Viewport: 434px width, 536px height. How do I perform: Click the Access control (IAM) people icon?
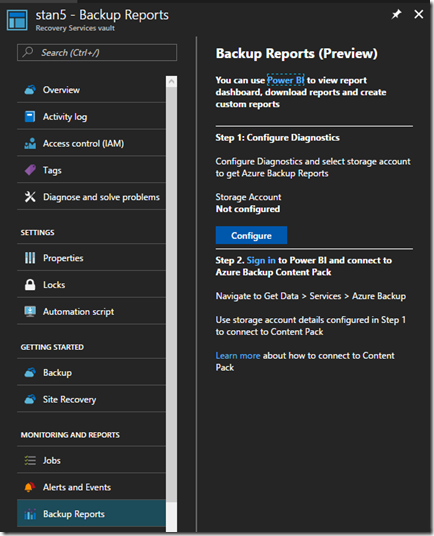click(x=30, y=143)
